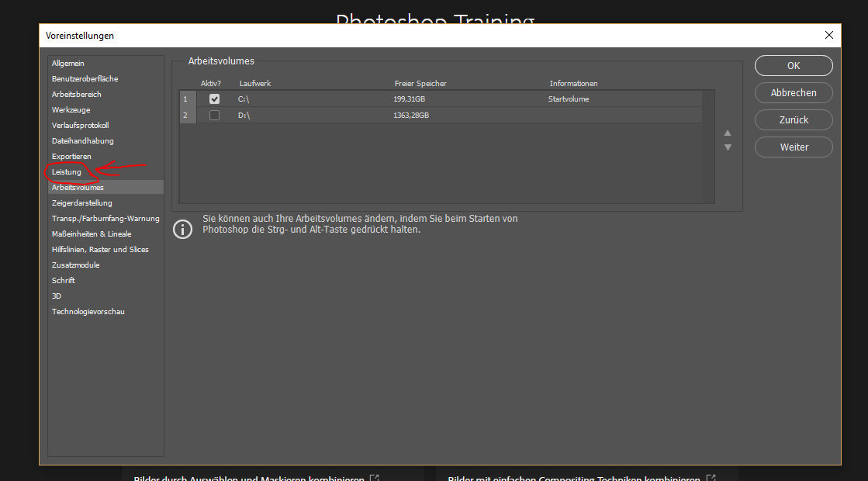This screenshot has height=481, width=868.
Task: Open Bilder mit einfachen Compositing-Techniken link
Action: (573, 478)
